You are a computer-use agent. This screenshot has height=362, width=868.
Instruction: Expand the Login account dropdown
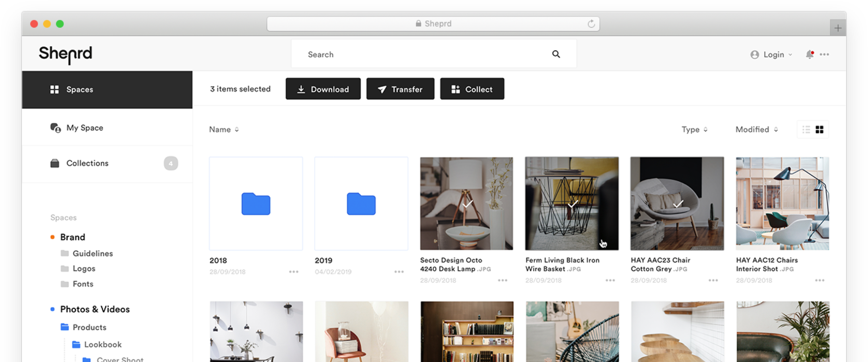[771, 54]
